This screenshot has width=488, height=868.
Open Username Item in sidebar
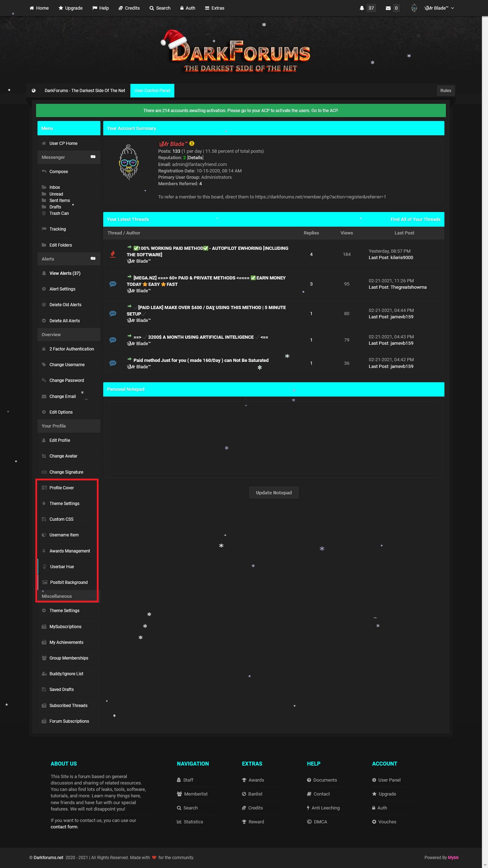click(x=64, y=535)
